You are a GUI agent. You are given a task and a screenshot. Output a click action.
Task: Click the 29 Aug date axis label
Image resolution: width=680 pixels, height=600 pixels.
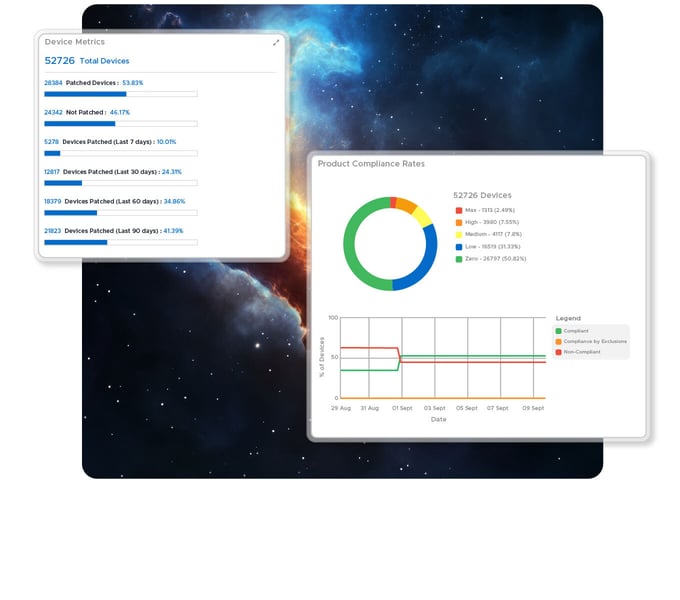click(341, 408)
